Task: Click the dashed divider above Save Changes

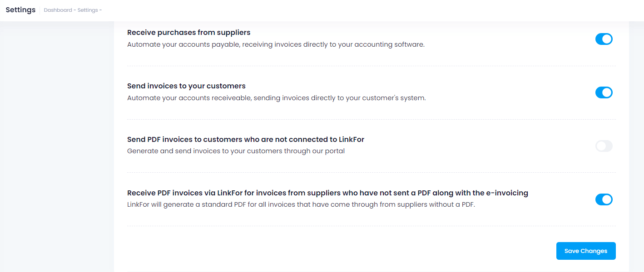Action: 371,226
